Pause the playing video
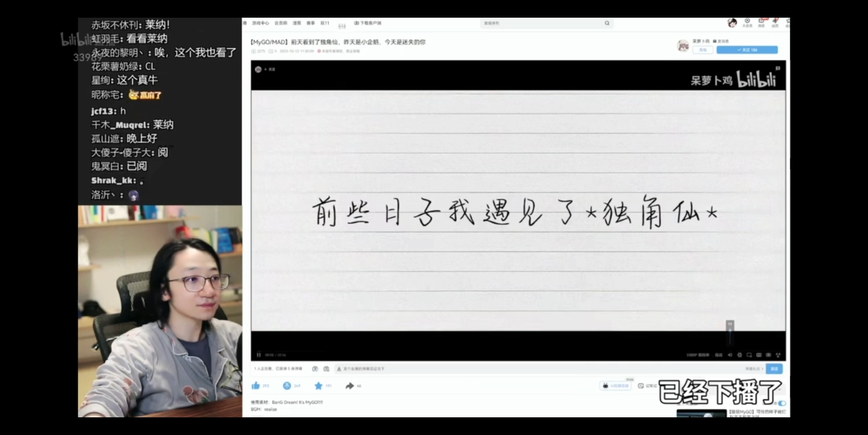The image size is (868, 435). pos(259,355)
